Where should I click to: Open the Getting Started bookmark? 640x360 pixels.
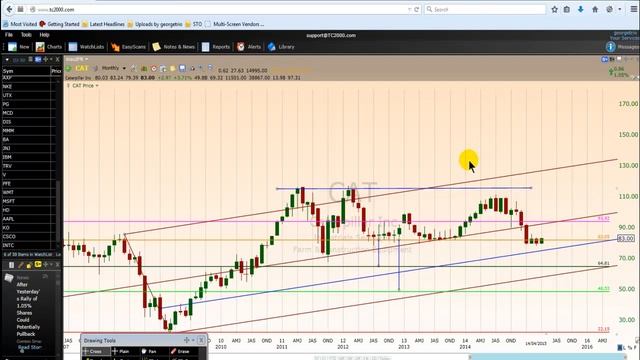click(59, 24)
